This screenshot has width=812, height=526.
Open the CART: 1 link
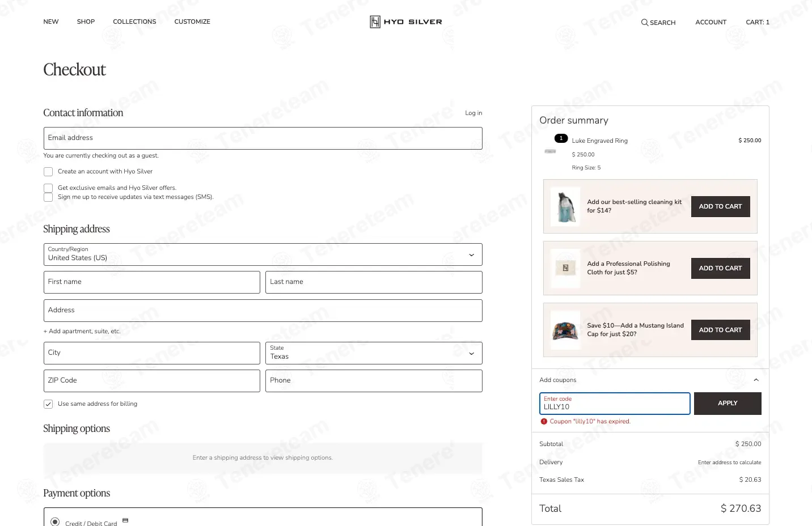(758, 23)
